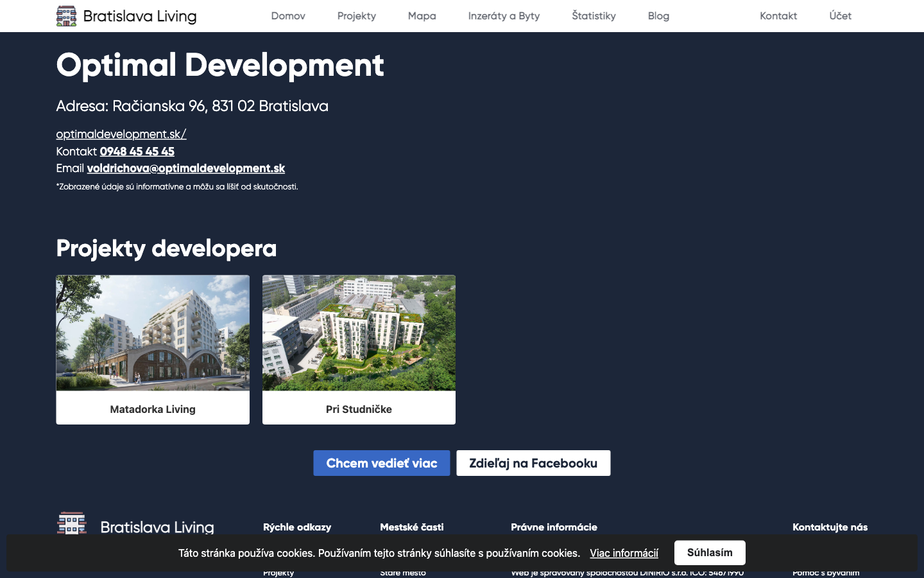
Task: Go to the Projekty navigation item
Action: click(x=357, y=16)
